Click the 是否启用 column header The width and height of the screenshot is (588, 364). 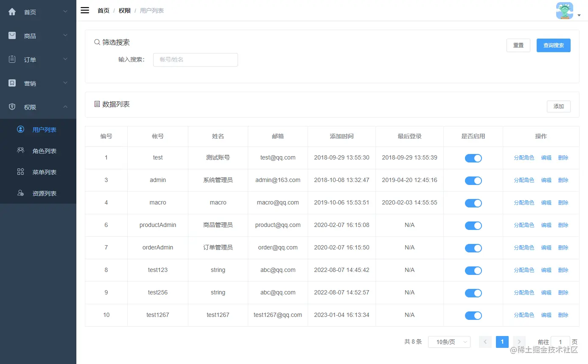(473, 136)
